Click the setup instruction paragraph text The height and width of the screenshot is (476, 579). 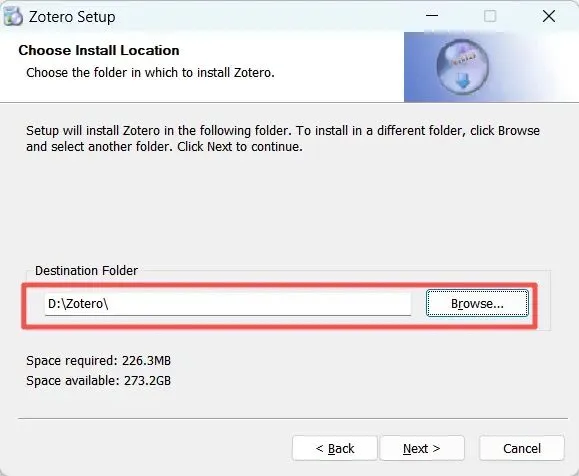(283, 138)
